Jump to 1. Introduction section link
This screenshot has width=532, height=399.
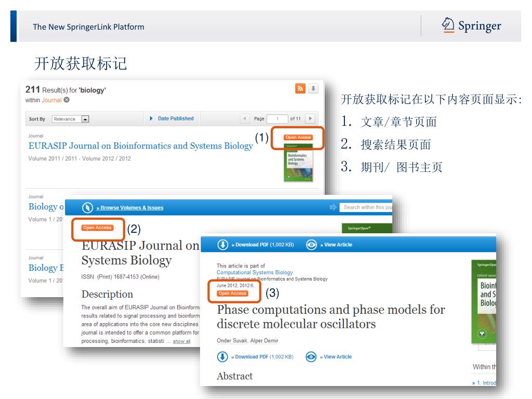(484, 383)
